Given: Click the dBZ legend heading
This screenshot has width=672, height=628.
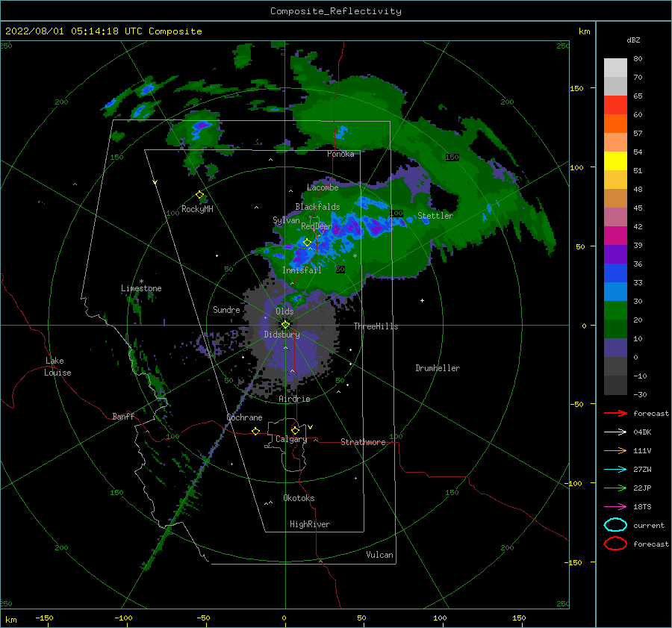Looking at the screenshot, I should pyautogui.click(x=633, y=40).
